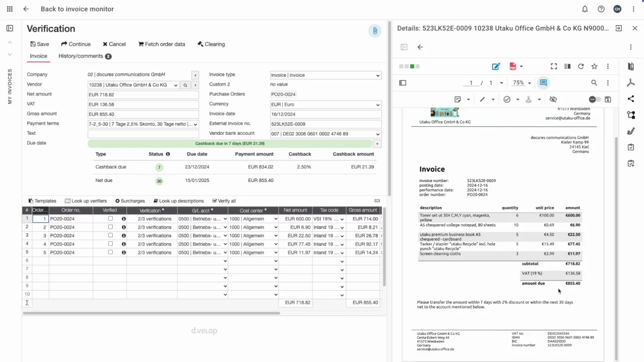Click the Save button
This screenshot has height=362, width=644.
[40, 44]
